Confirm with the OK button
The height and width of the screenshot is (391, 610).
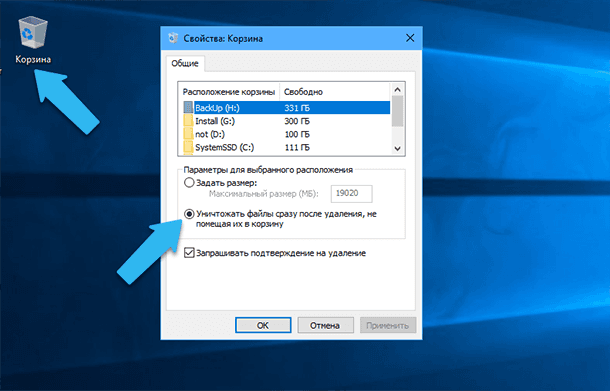[x=263, y=325]
